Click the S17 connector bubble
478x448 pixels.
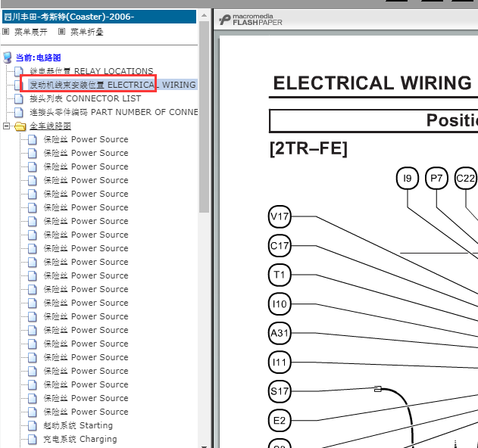[280, 391]
